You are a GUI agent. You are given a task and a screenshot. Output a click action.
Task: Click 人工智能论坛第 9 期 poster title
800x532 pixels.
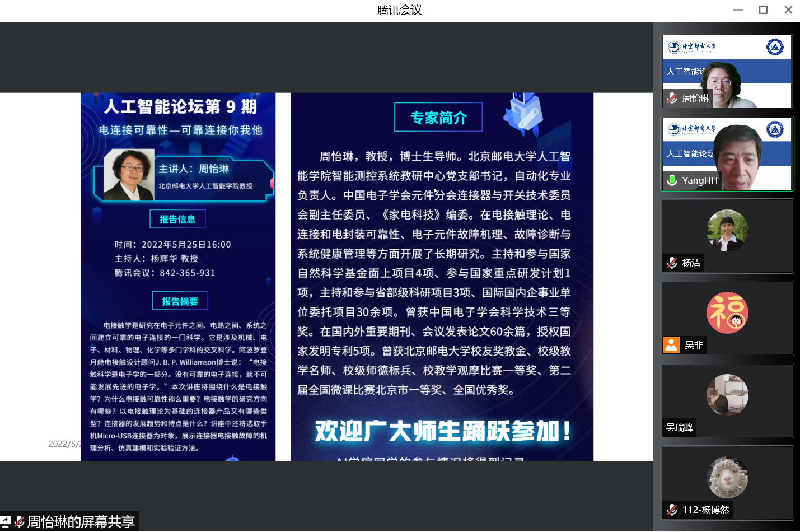tap(180, 106)
